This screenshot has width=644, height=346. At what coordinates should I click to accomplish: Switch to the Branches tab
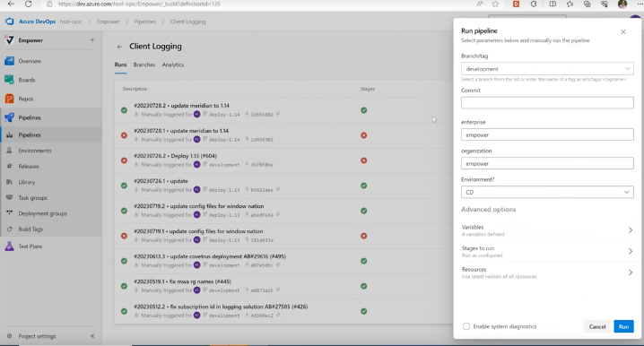pos(144,65)
